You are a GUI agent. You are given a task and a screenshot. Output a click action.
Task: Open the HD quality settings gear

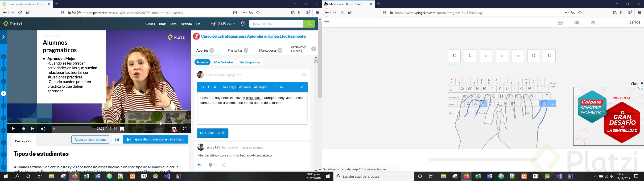pos(174,129)
